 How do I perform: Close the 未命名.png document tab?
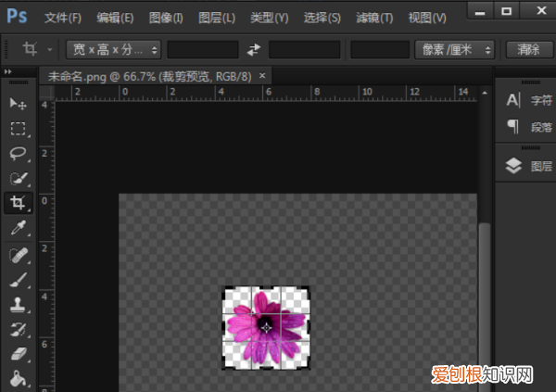(262, 76)
